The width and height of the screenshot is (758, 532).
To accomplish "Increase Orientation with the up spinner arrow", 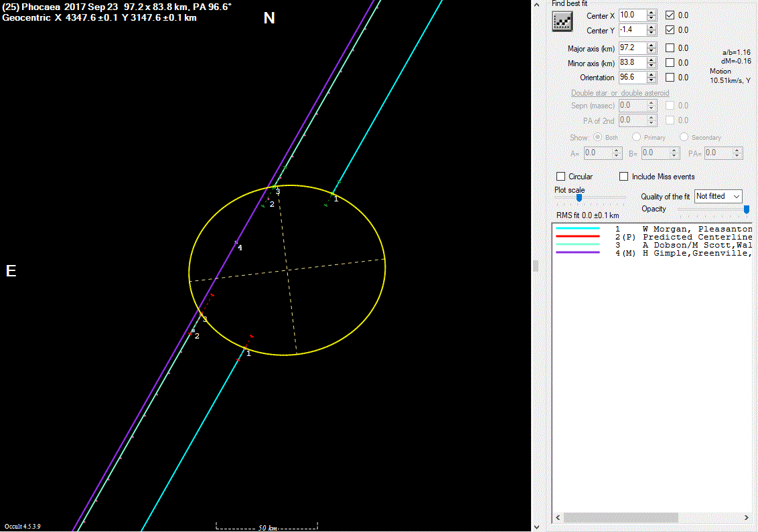I will click(652, 74).
